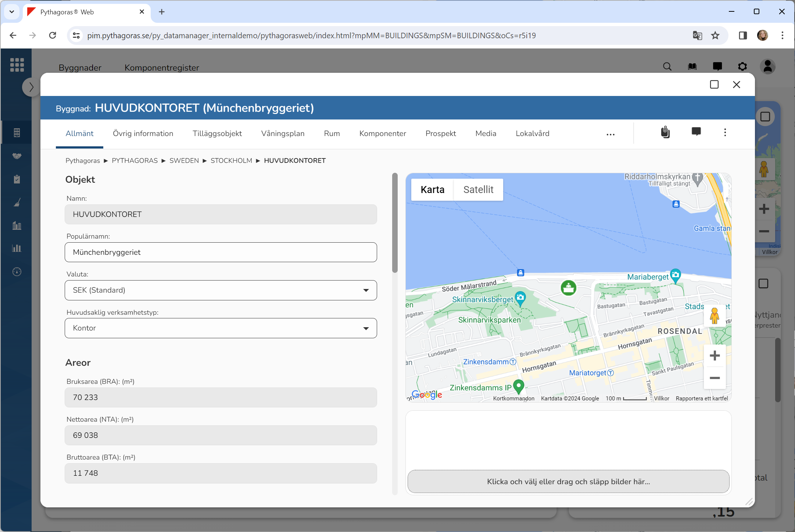795x532 pixels.
Task: Click the image upload drop area button
Action: [568, 482]
